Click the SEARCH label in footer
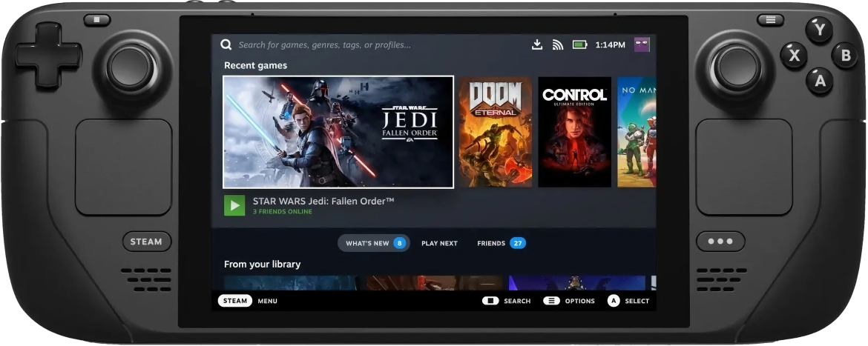This screenshot has width=868, height=346. coord(517,301)
